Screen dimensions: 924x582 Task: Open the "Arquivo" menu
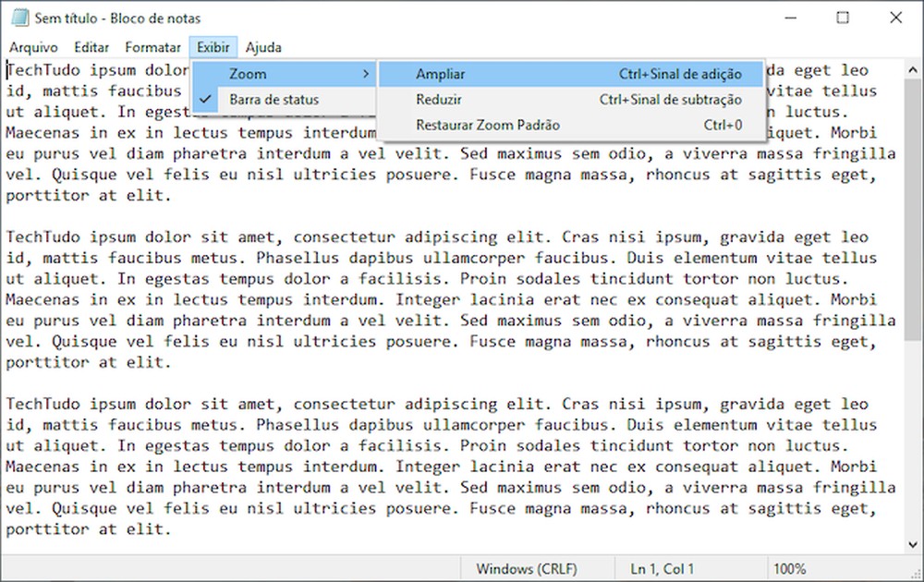click(35, 47)
